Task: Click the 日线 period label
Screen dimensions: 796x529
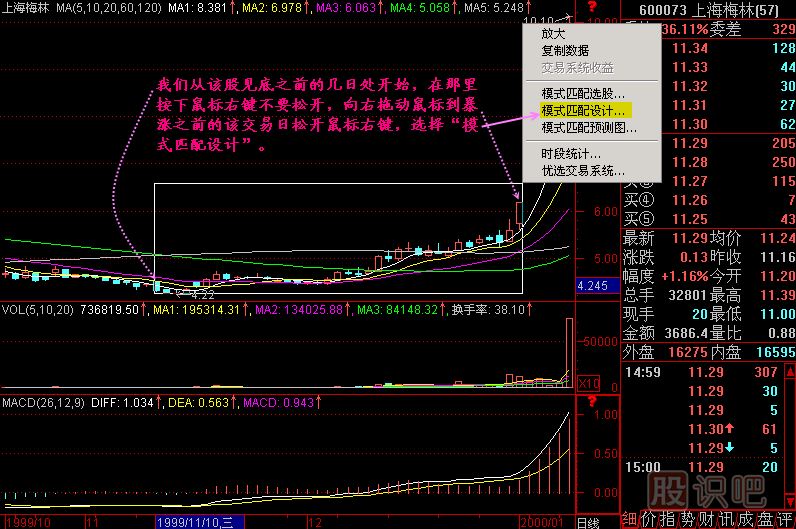Action: pyautogui.click(x=588, y=522)
